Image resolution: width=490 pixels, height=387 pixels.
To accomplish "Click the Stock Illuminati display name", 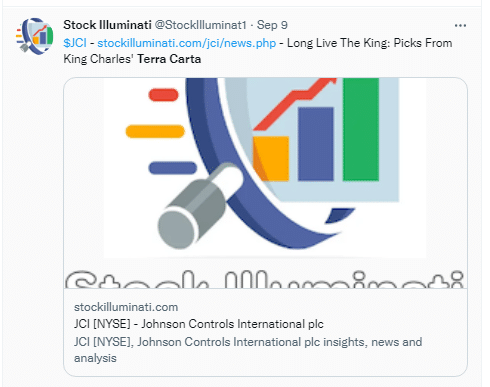I will [107, 25].
